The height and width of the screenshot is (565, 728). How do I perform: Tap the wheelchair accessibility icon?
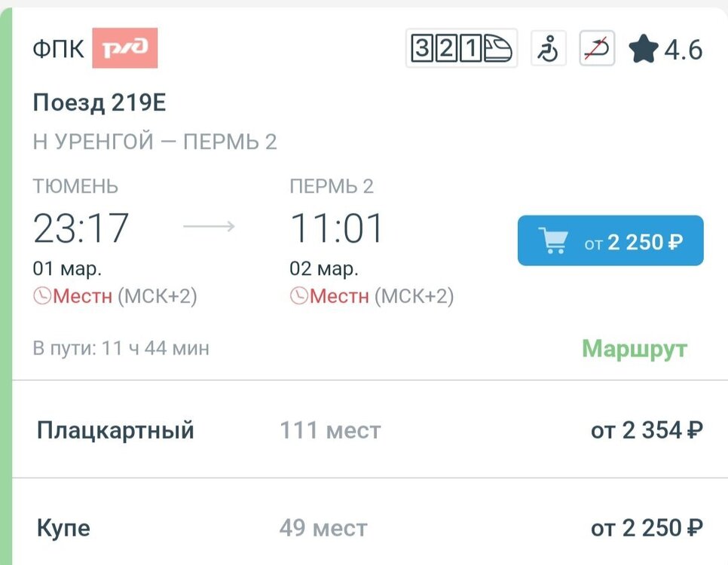(549, 47)
